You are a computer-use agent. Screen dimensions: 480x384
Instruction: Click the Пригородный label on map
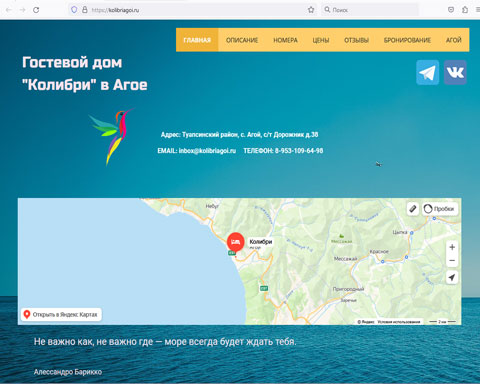[348, 289]
